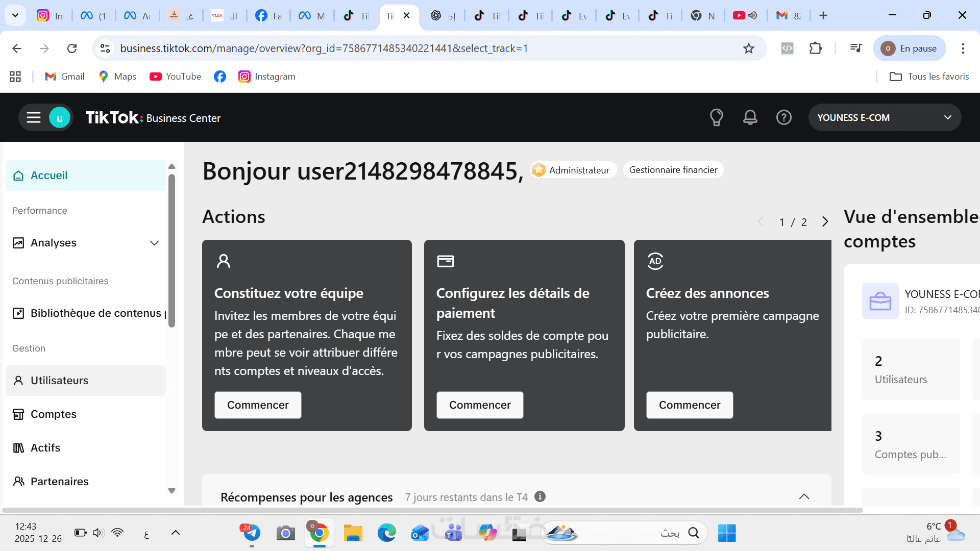
Task: Go to next Actions page arrow
Action: [825, 222]
